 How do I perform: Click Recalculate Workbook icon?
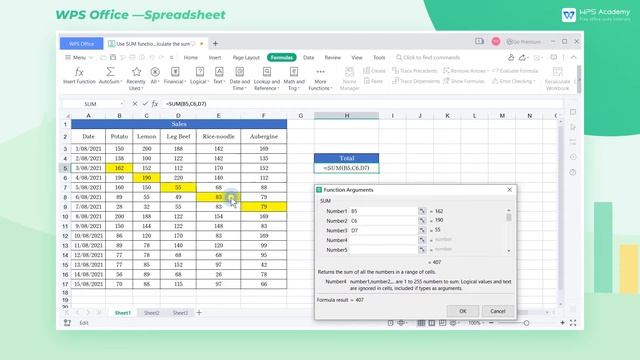557,72
